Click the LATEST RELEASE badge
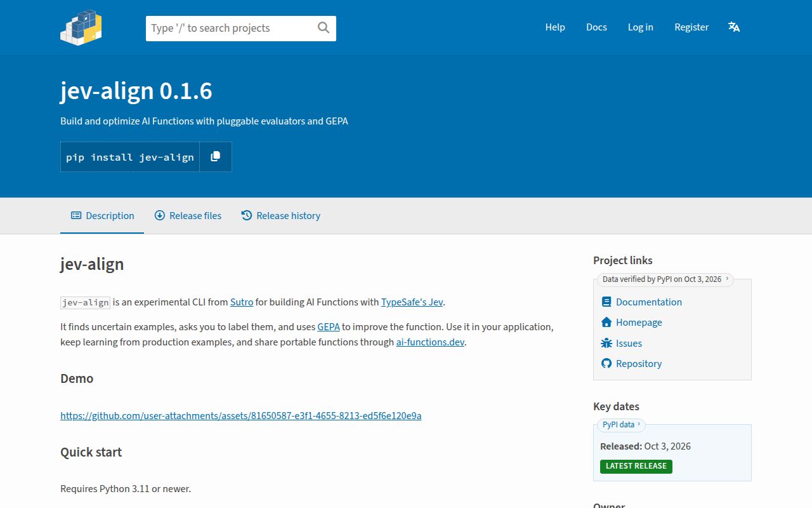Image resolution: width=812 pixels, height=508 pixels. [636, 466]
